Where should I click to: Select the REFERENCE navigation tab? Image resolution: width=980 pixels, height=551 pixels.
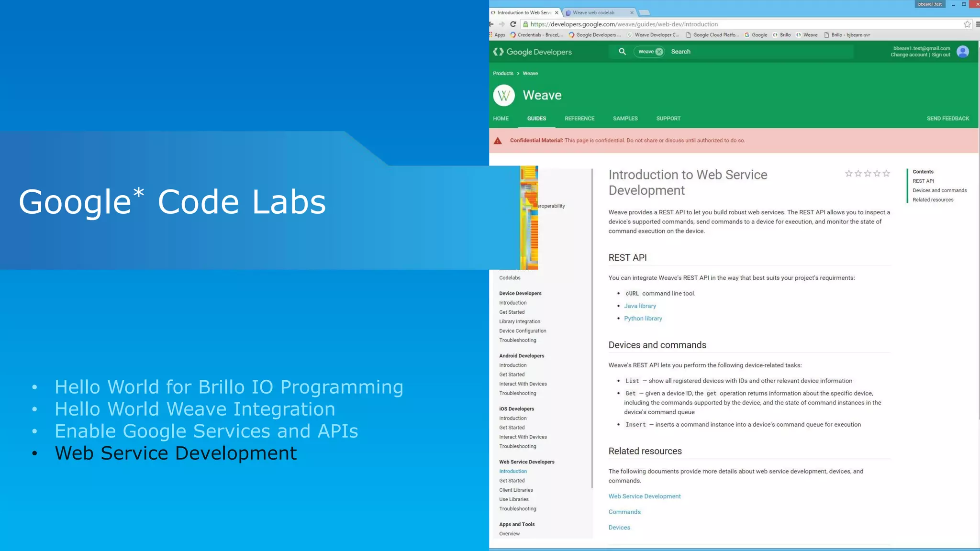pyautogui.click(x=579, y=119)
